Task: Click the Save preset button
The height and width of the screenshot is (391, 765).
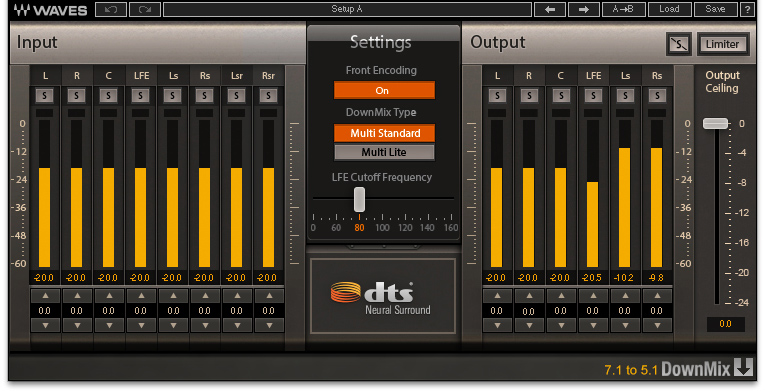Action: pos(715,9)
